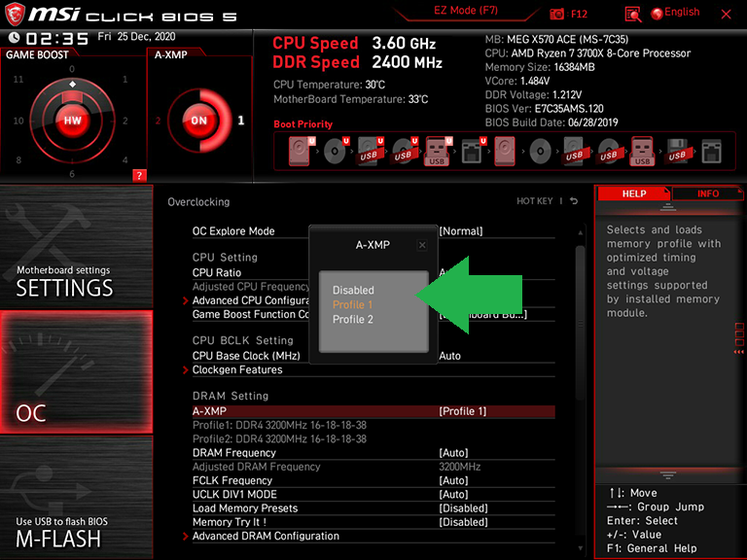Close the A-XMP popup dialog
The height and width of the screenshot is (560, 747).
(x=422, y=245)
